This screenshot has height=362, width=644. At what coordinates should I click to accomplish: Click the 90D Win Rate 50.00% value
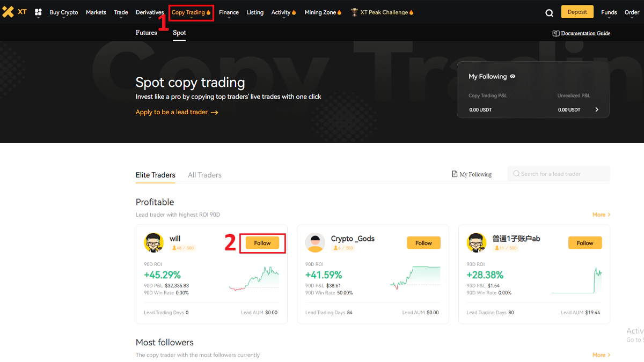[345, 293]
